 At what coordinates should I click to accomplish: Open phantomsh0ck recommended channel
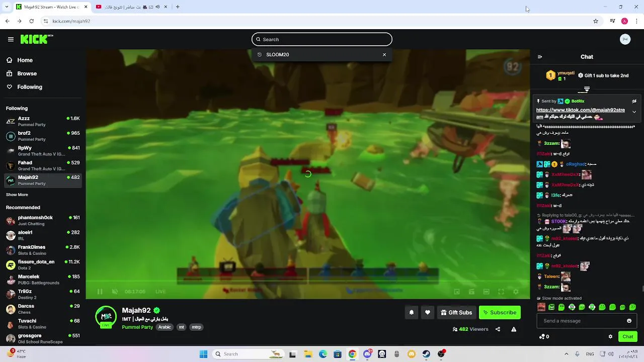point(43,220)
